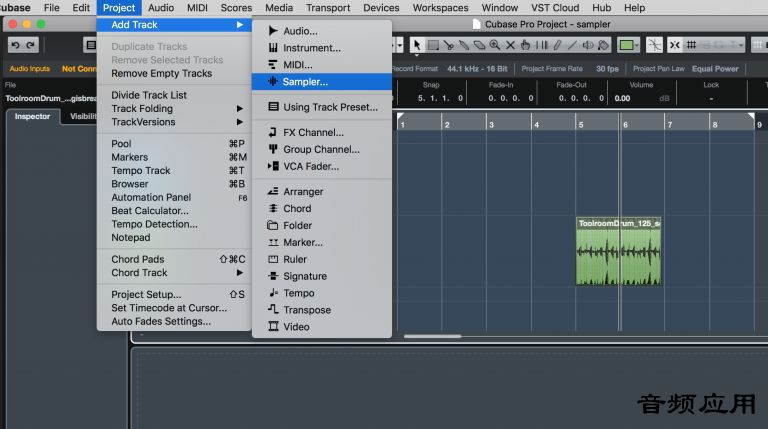Click the horizontal scrollbar under tracks
The height and width of the screenshot is (429, 768).
pyautogui.click(x=432, y=336)
